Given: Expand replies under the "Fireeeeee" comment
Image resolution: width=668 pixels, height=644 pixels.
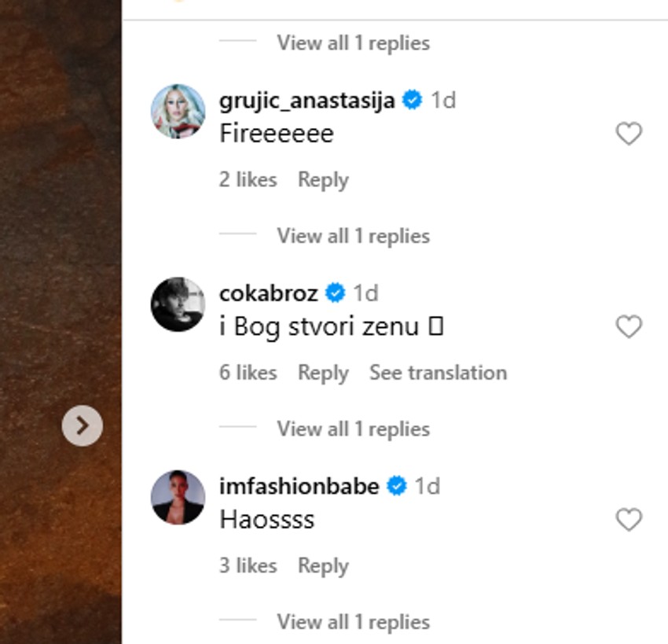Looking at the screenshot, I should click(353, 236).
